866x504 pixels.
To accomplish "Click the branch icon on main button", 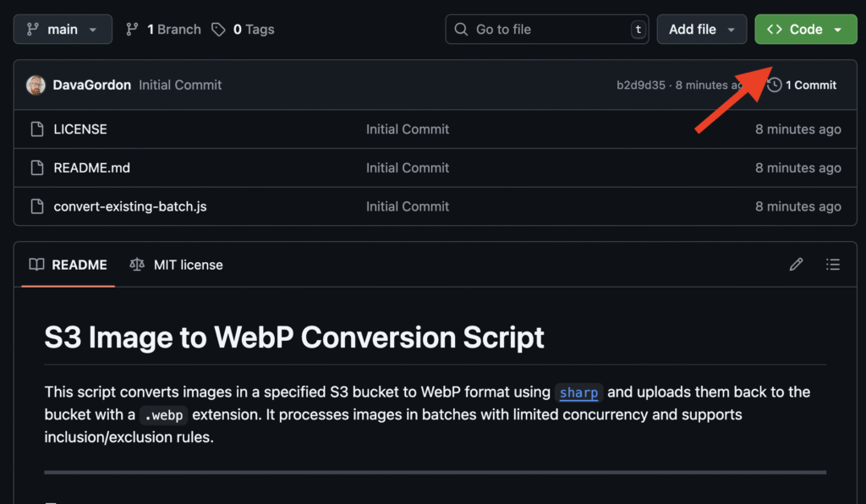I will coord(33,30).
